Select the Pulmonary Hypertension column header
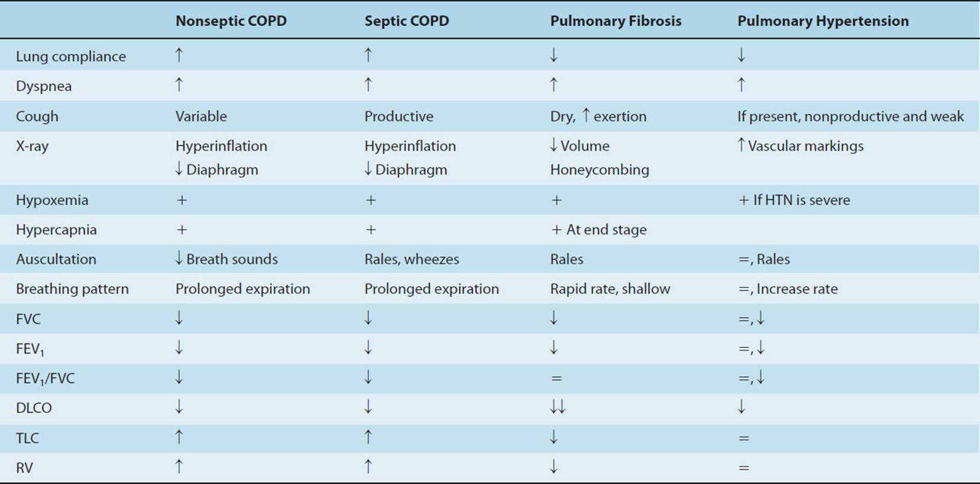 pos(823,21)
